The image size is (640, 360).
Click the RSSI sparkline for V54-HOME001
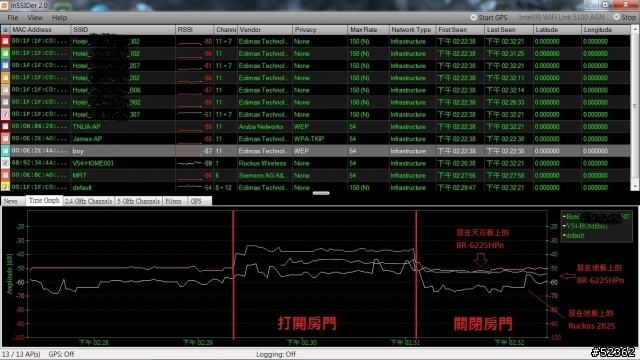point(190,163)
